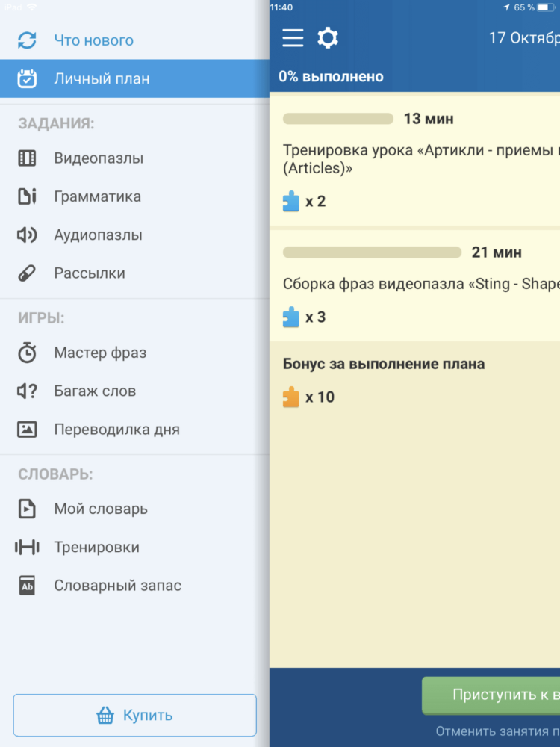The height and width of the screenshot is (747, 560).
Task: Open settings via the gear icon
Action: 328,37
